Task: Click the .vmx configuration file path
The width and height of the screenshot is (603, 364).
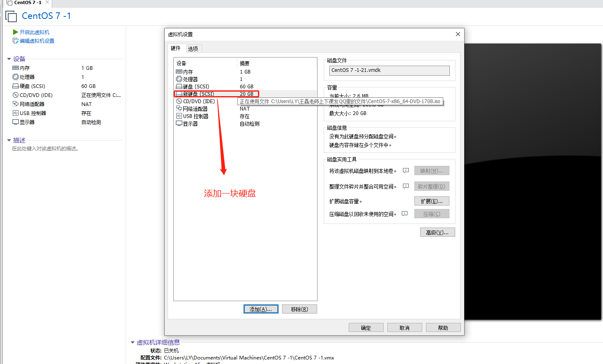Action: click(x=249, y=357)
